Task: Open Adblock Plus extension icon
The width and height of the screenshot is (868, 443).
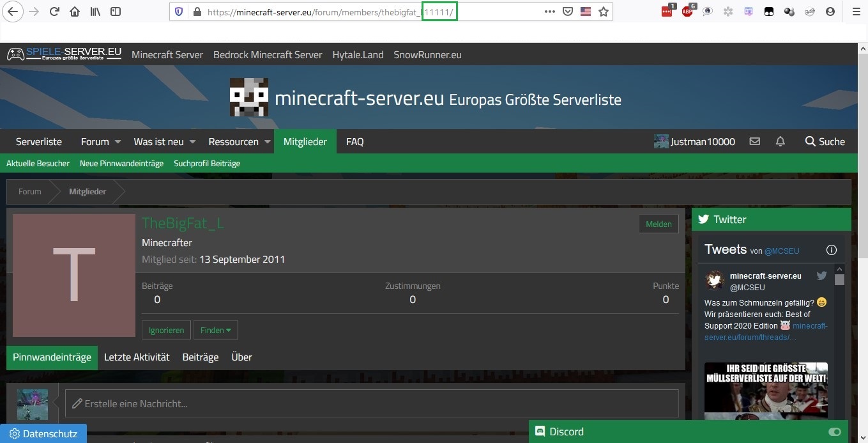Action: coord(687,11)
